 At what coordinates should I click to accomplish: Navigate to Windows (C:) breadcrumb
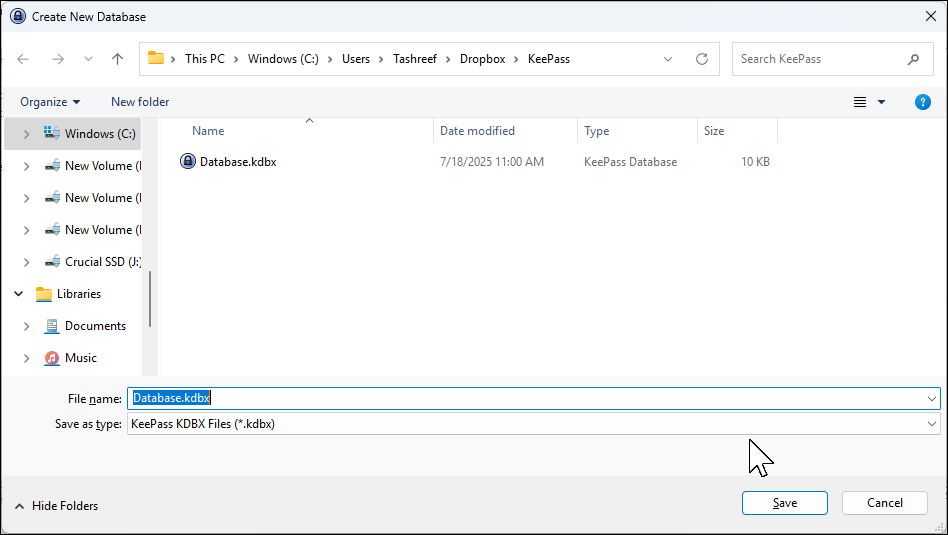click(x=283, y=59)
